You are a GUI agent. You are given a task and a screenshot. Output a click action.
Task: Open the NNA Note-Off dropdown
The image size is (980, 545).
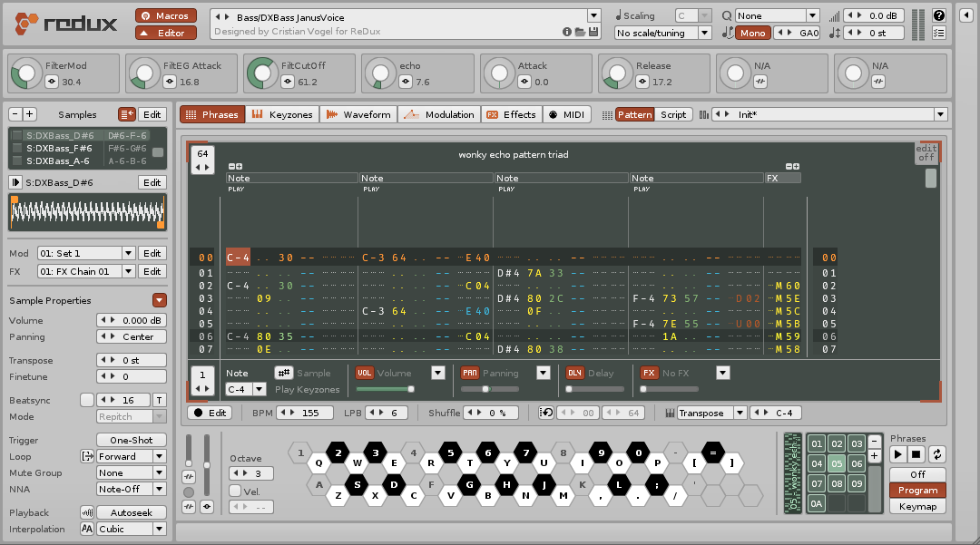tap(129, 489)
